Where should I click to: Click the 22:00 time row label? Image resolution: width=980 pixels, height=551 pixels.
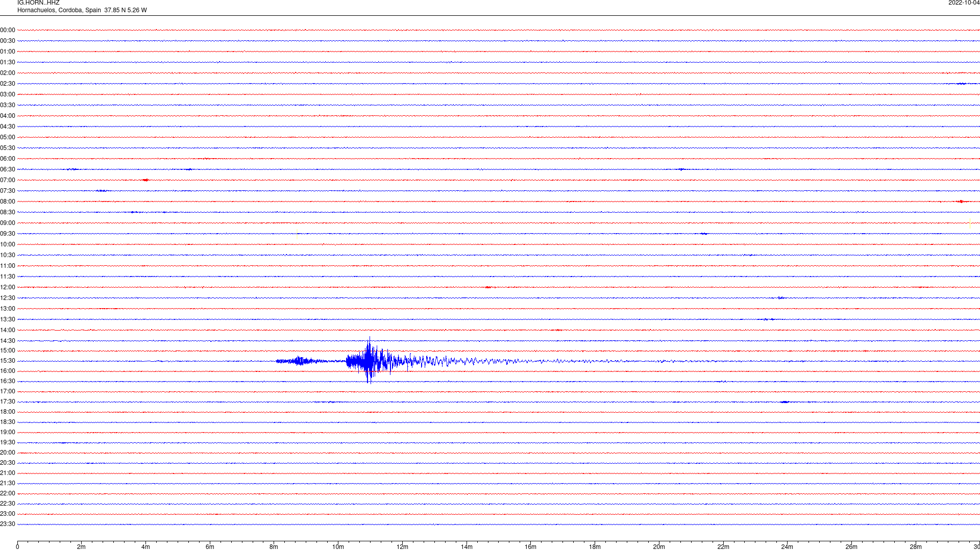click(8, 493)
